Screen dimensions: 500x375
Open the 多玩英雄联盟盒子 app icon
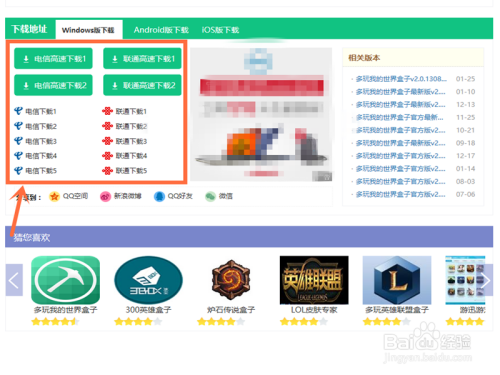397,280
